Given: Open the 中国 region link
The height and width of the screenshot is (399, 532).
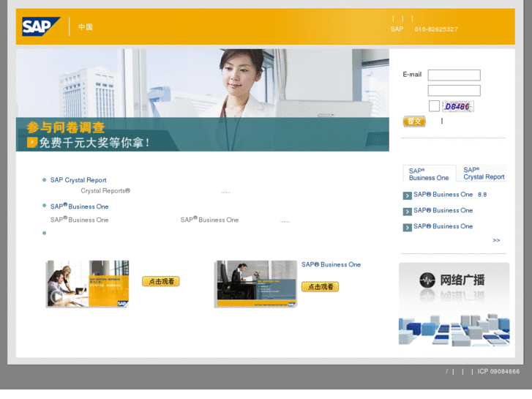Looking at the screenshot, I should pyautogui.click(x=86, y=27).
